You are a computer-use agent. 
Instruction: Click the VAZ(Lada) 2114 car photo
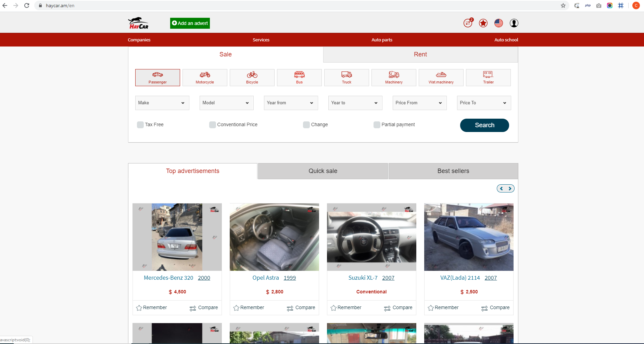point(469,237)
